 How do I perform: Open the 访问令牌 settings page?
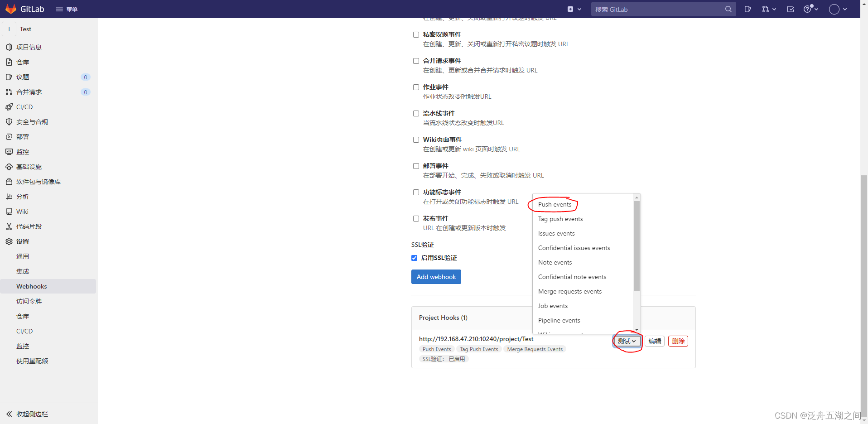(x=29, y=301)
